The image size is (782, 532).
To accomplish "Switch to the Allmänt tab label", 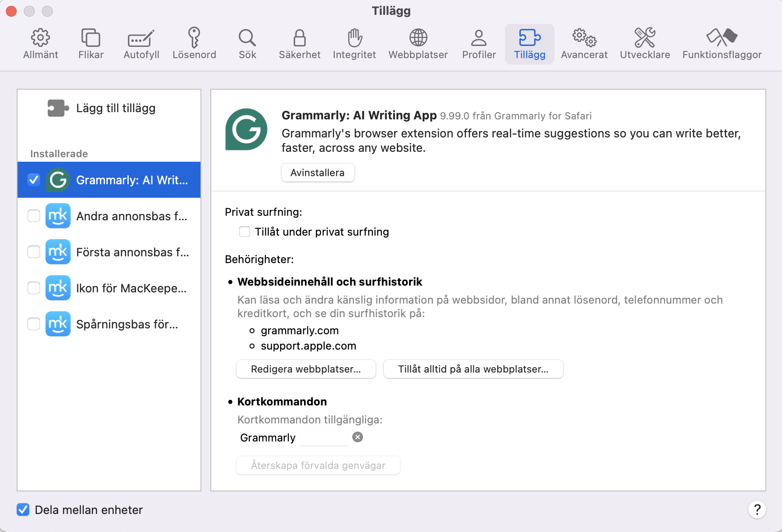I will coord(41,55).
